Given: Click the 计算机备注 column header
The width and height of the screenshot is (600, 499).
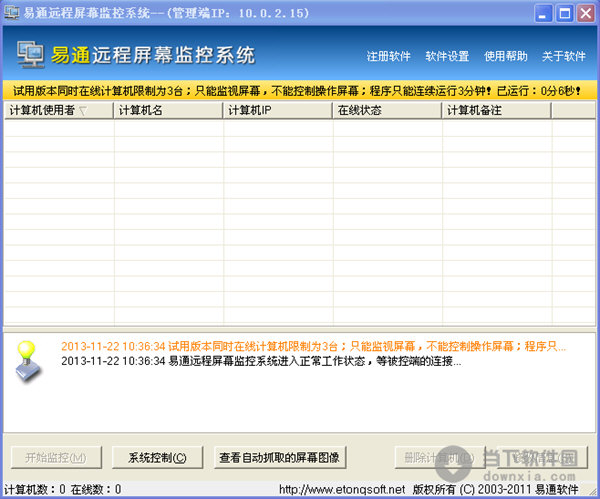Looking at the screenshot, I should pos(497,111).
